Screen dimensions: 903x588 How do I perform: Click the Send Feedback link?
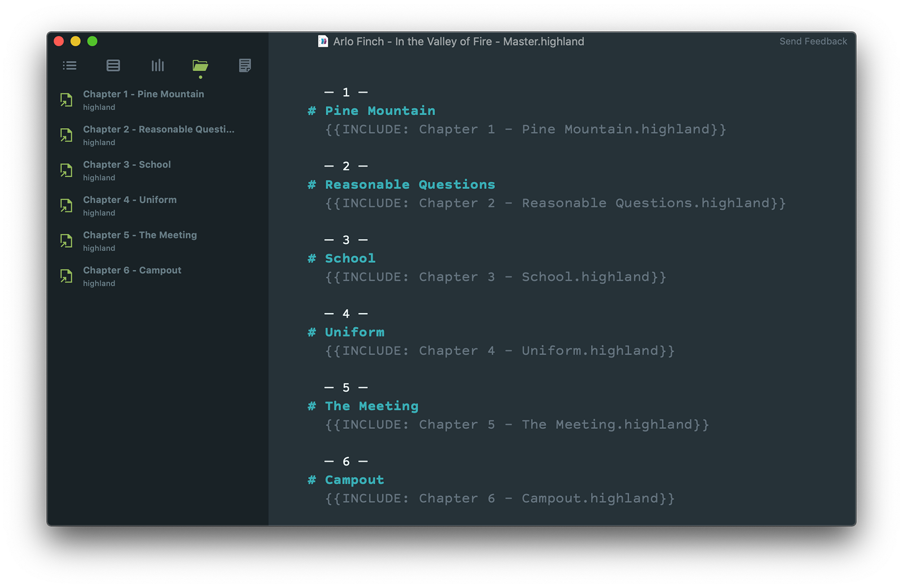[813, 41]
